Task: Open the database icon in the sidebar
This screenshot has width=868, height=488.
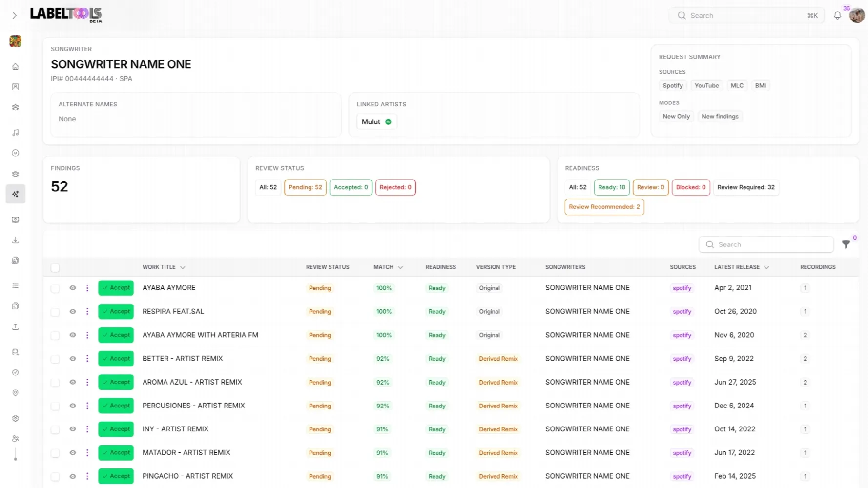Action: (16, 352)
